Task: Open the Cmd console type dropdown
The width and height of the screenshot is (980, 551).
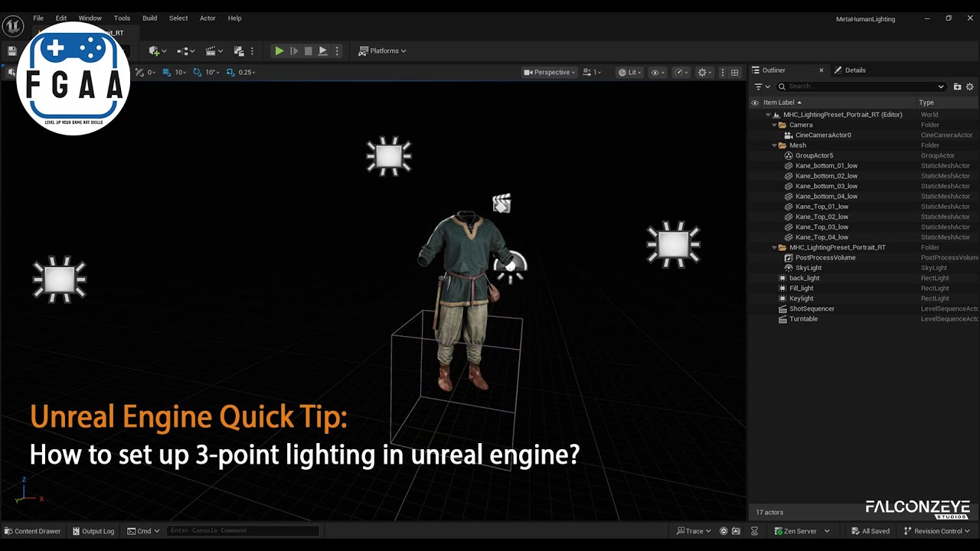Action: 144,531
